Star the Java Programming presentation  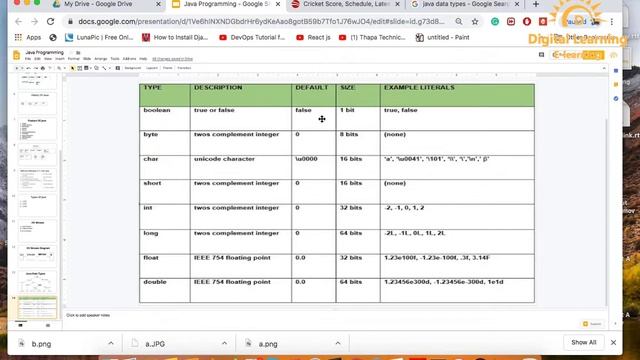71,53
